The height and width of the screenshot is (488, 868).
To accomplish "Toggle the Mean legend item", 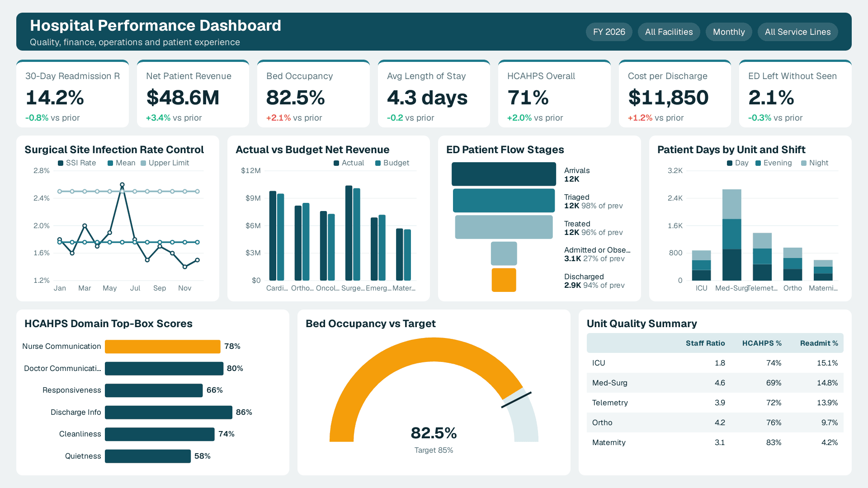I will point(121,163).
